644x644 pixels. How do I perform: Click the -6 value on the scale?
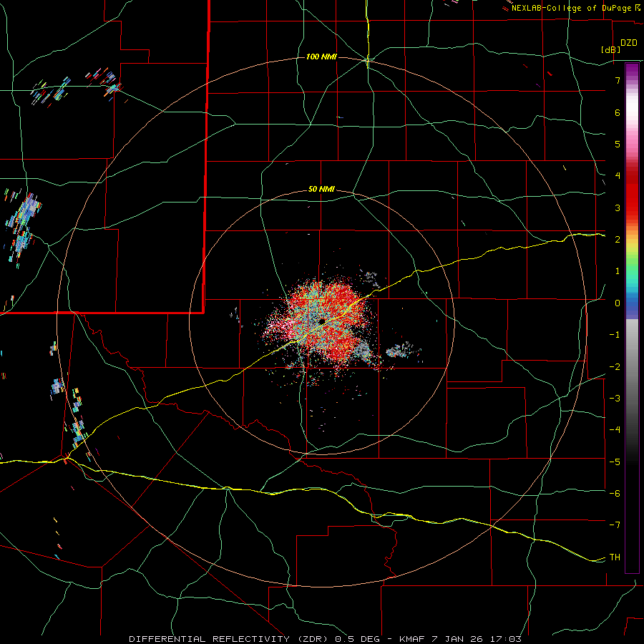(x=615, y=494)
